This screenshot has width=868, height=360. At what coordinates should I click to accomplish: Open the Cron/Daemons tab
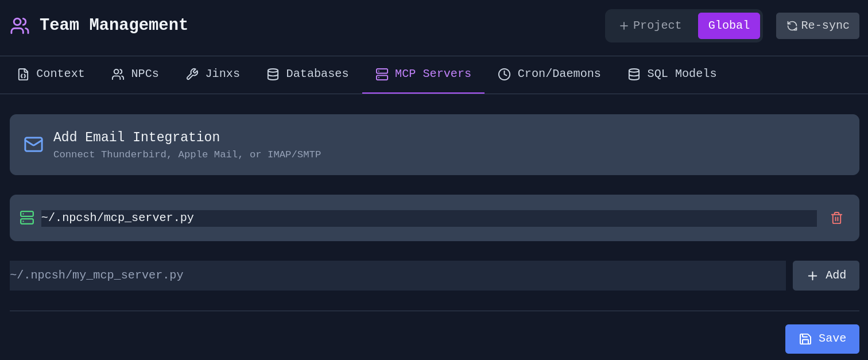549,74
